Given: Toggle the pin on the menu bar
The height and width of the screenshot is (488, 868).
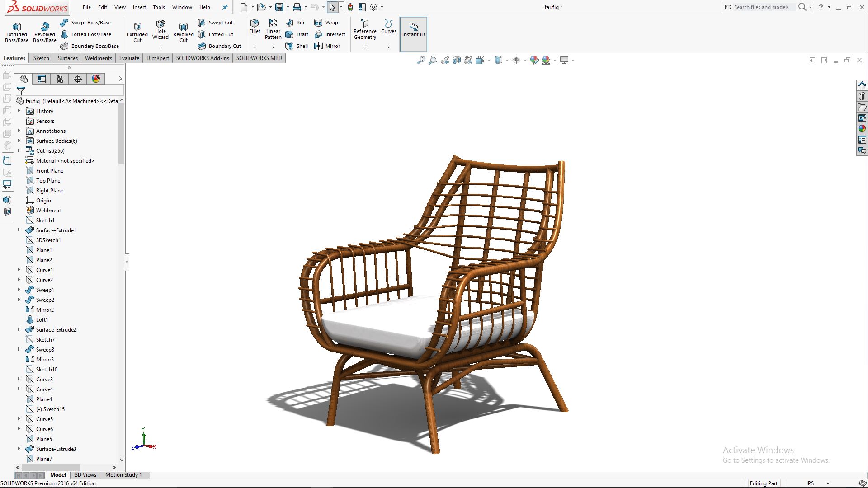Looking at the screenshot, I should (x=225, y=7).
